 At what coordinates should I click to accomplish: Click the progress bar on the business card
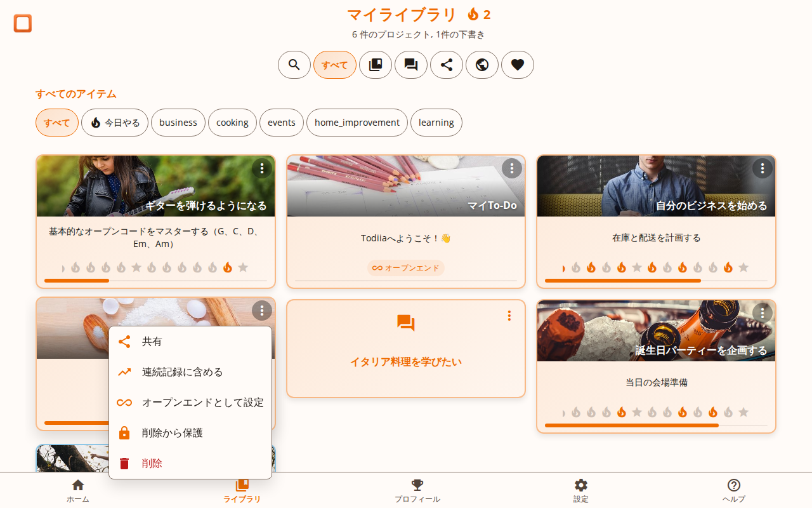(x=656, y=281)
